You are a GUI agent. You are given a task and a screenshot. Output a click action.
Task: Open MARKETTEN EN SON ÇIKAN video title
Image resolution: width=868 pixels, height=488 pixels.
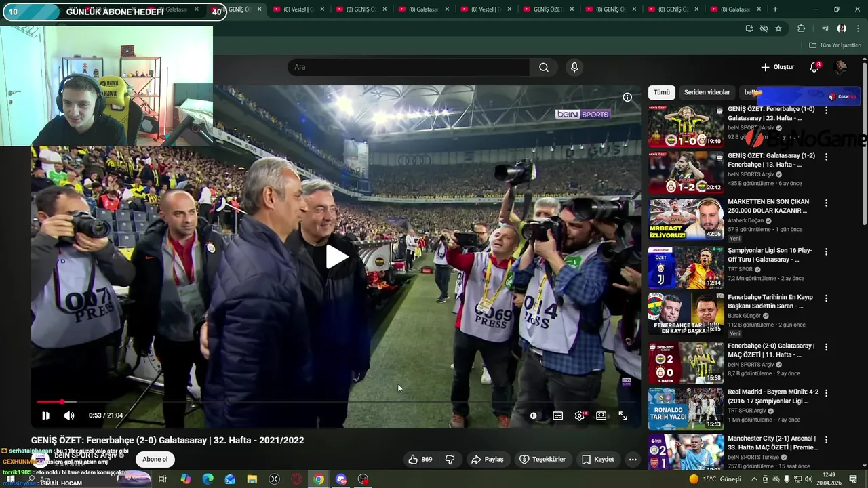click(767, 206)
